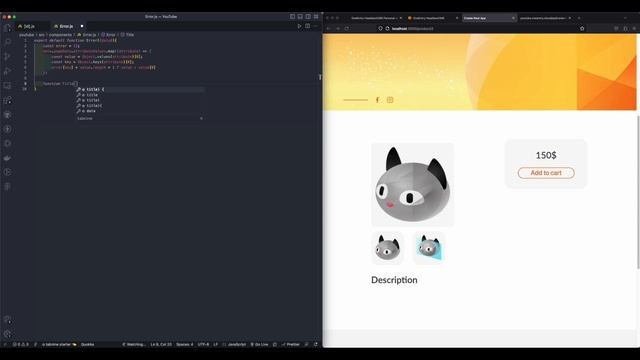This screenshot has height=360, width=640.
Task: Close the Create Next App browser tab
Action: point(513,18)
